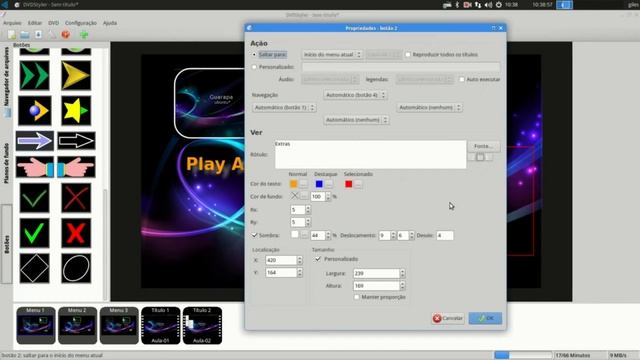Image resolution: width=640 pixels, height=360 pixels.
Task: Open the Bluetooth tray icon
Action: tap(457, 5)
